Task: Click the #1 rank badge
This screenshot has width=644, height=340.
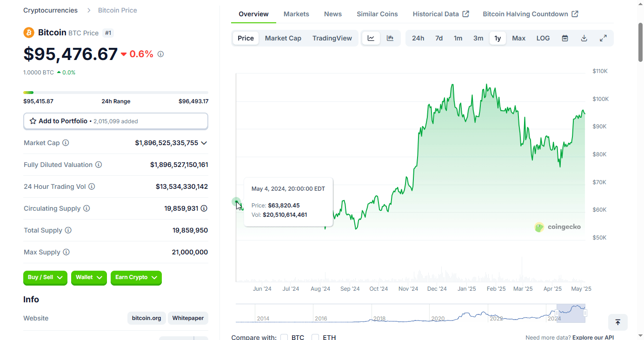Action: 108,33
